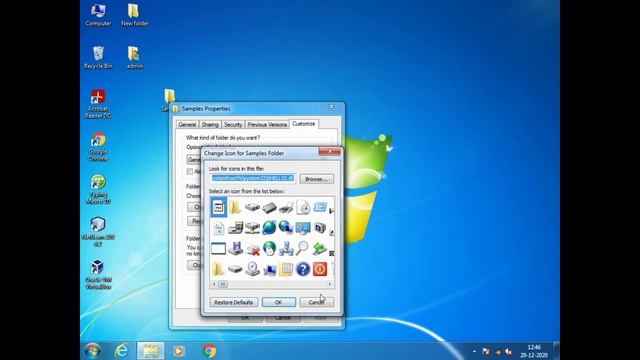Image resolution: width=640 pixels, height=360 pixels.
Task: Choose the blue Run window icon
Action: coord(320,207)
